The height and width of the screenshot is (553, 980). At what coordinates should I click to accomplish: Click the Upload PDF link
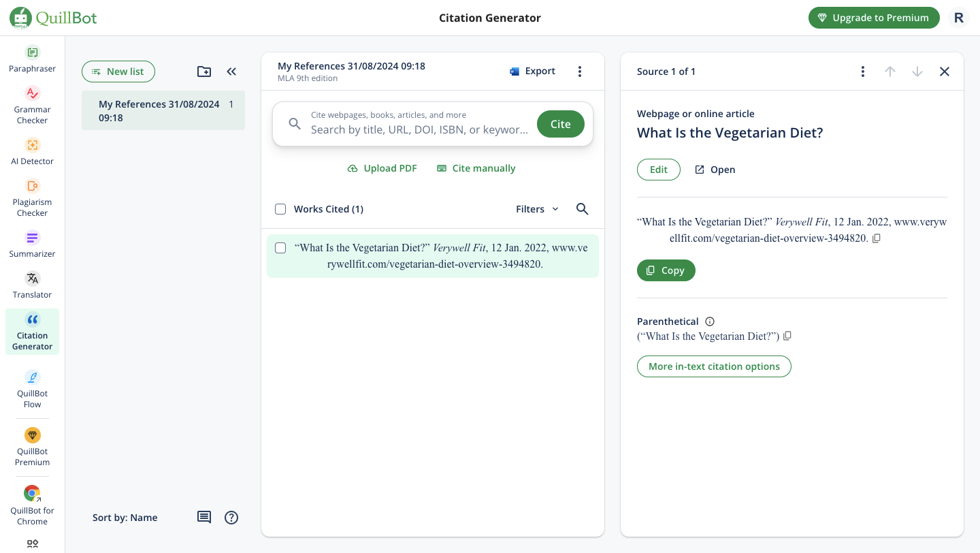coord(382,168)
